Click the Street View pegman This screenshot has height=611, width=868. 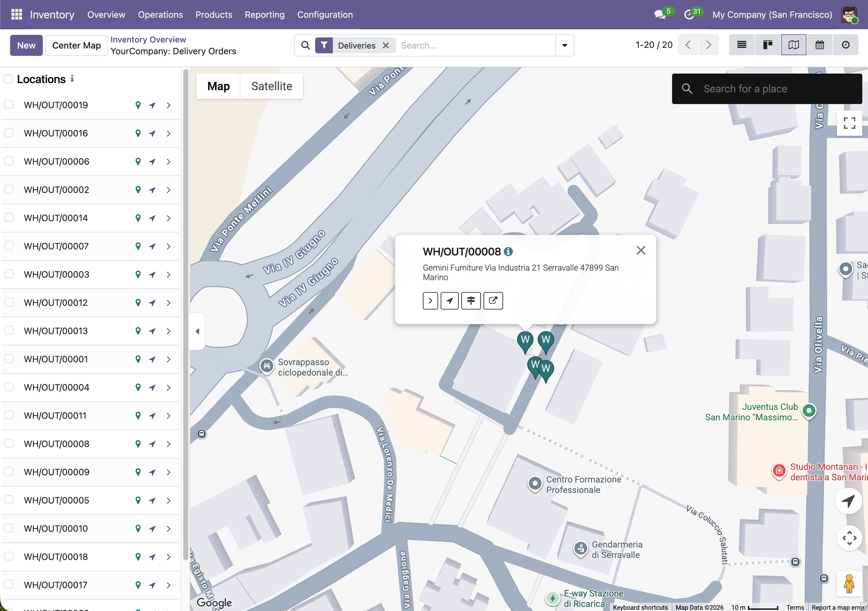point(849,584)
